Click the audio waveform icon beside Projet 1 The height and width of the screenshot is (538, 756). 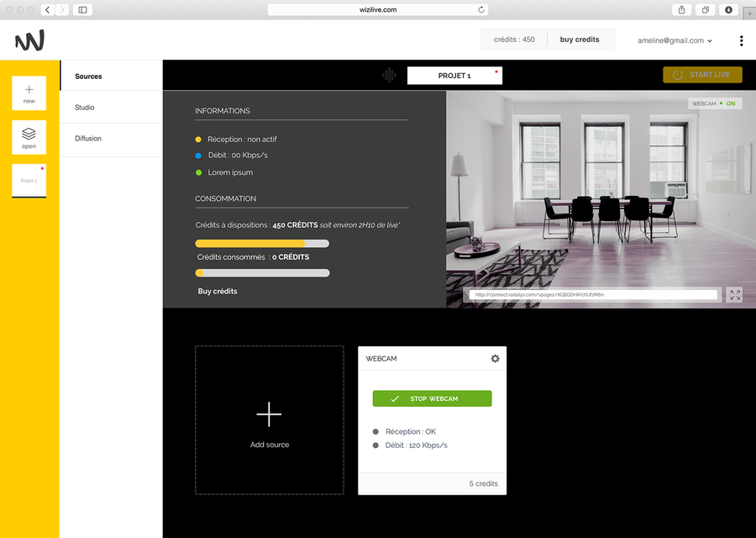pos(389,76)
